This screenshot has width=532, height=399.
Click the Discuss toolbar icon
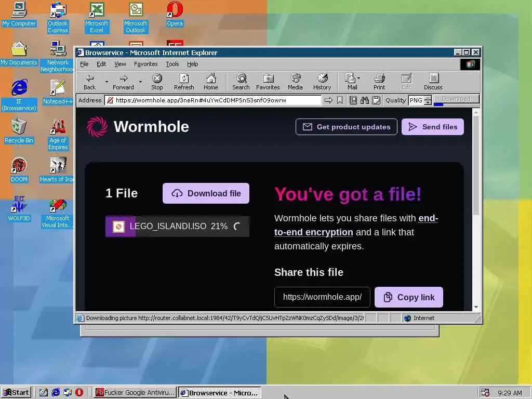pyautogui.click(x=433, y=82)
